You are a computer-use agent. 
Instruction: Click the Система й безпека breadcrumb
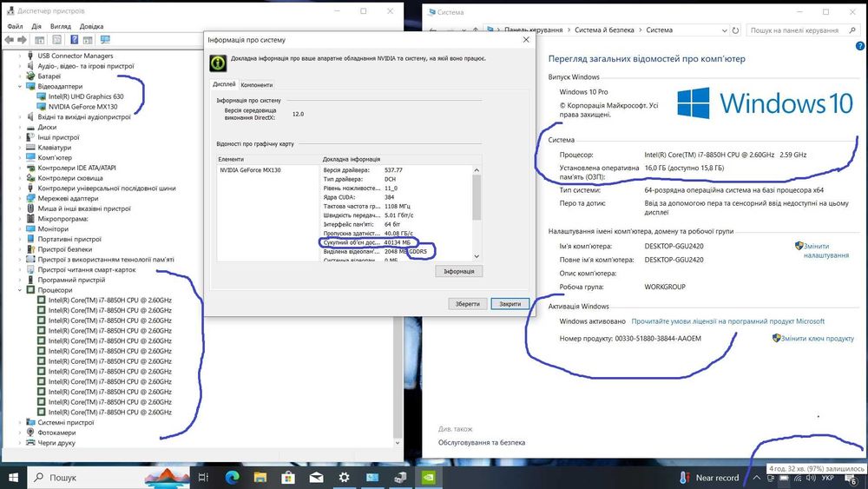click(604, 30)
